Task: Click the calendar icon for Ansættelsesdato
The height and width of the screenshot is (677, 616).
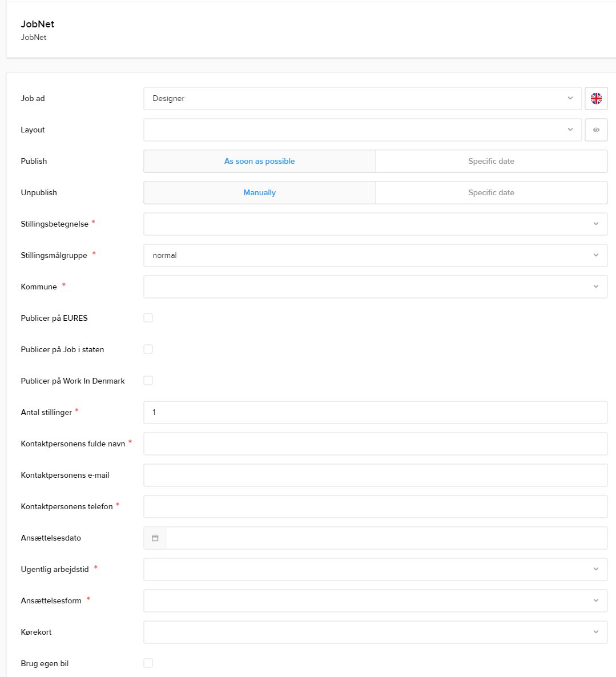Action: click(x=155, y=538)
